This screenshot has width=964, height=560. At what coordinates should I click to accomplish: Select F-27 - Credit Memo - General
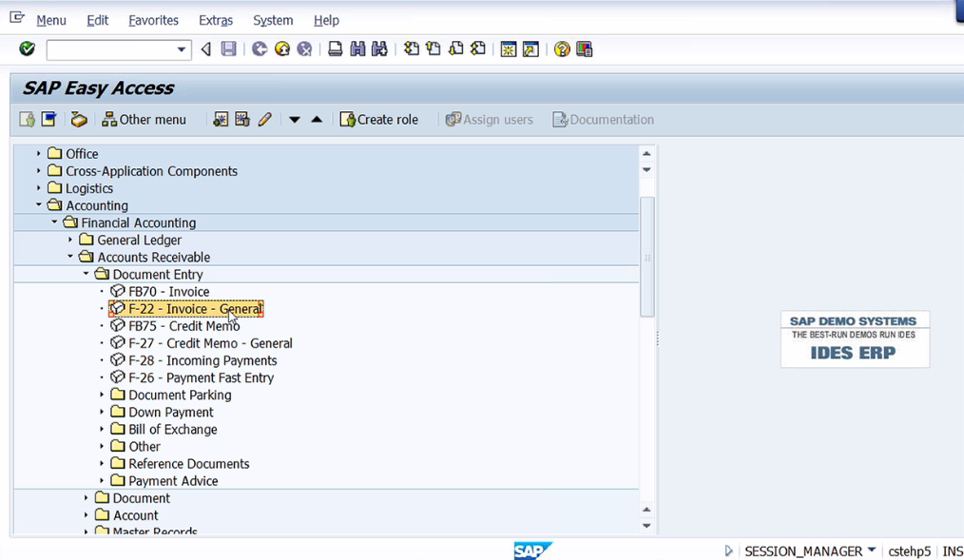(210, 343)
